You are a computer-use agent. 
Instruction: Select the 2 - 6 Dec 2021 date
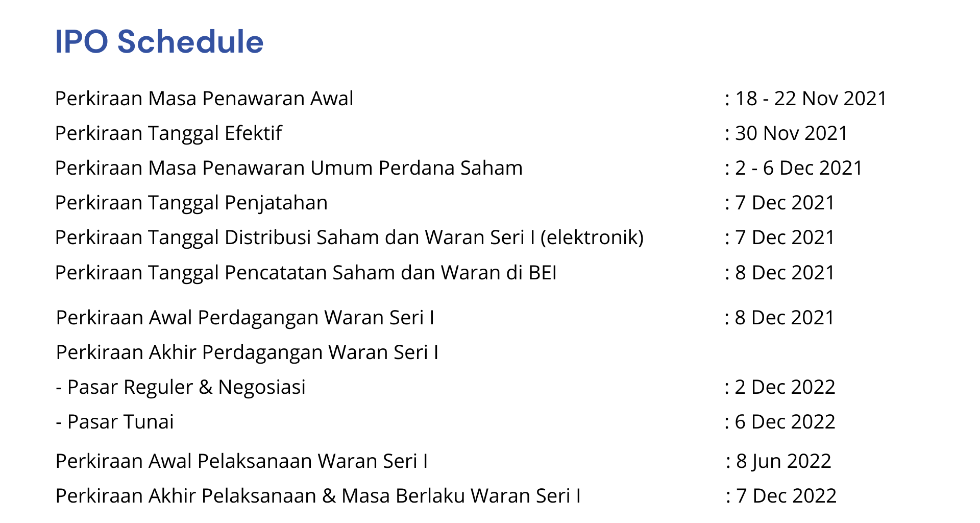point(798,168)
